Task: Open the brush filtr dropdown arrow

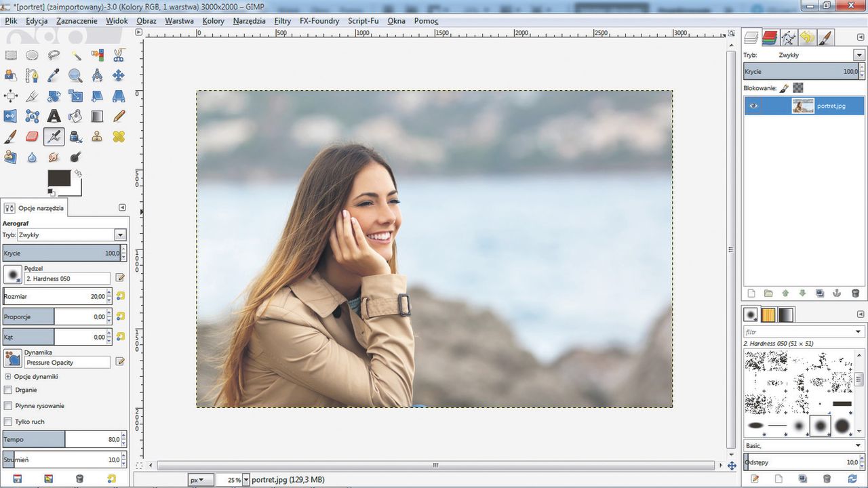Action: pos(859,332)
